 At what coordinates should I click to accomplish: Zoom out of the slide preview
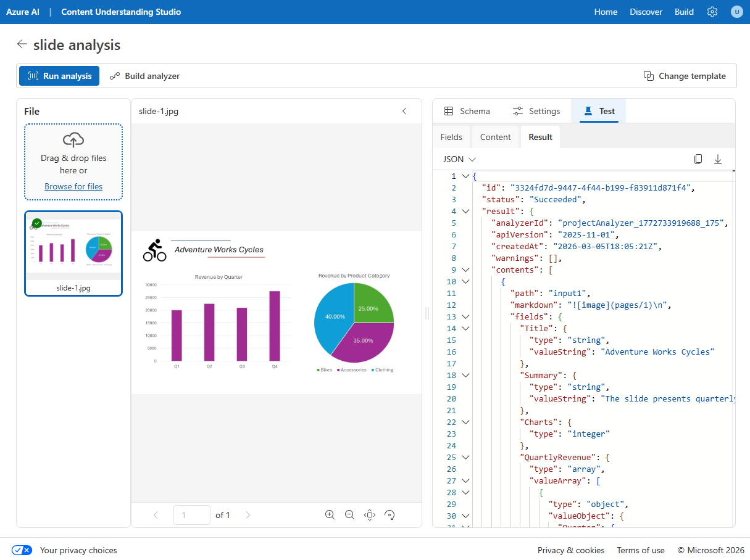(349, 514)
